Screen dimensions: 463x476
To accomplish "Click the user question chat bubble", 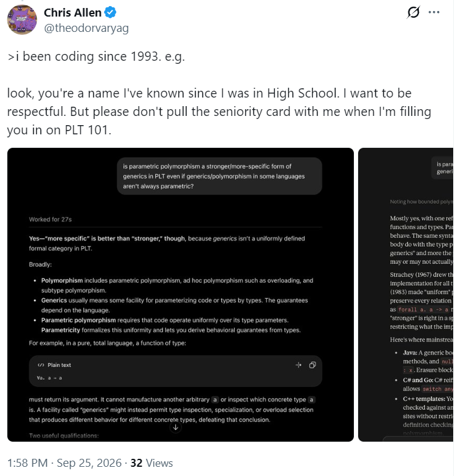I will click(x=220, y=176).
